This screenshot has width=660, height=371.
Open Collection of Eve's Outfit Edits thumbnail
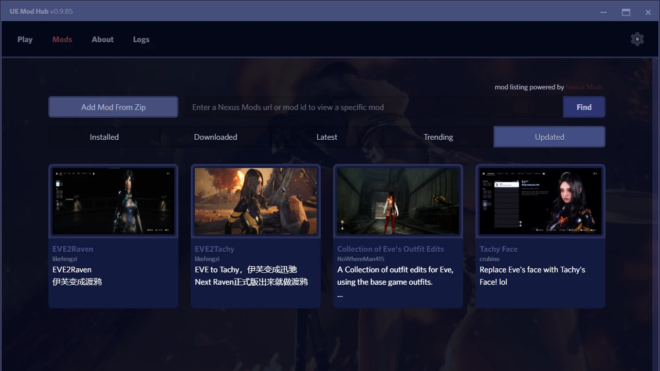pos(398,201)
